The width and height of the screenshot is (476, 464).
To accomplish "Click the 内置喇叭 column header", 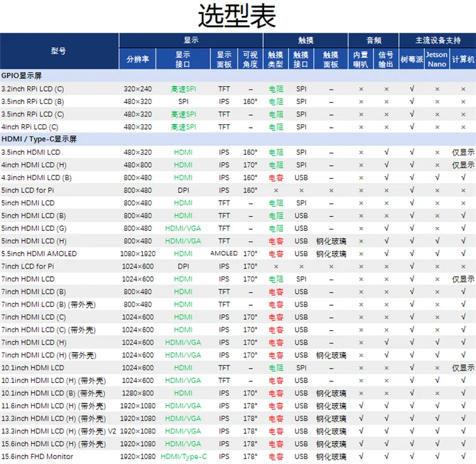I will (361, 58).
